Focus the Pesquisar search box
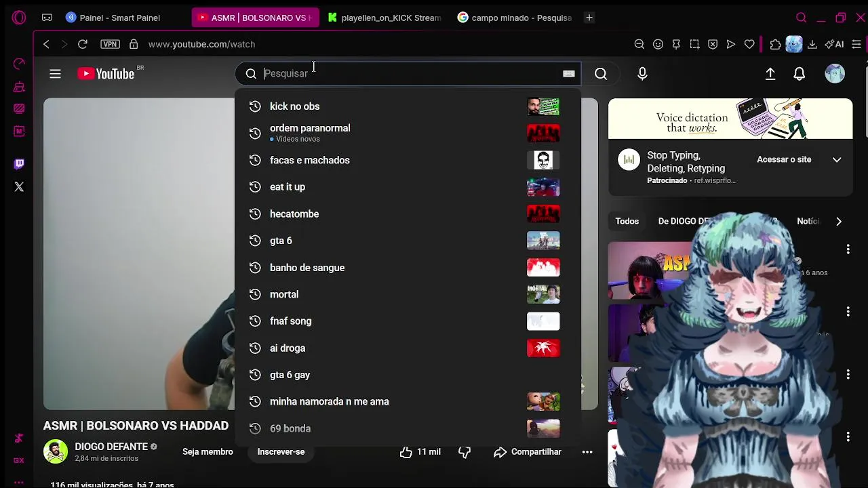 coord(407,73)
